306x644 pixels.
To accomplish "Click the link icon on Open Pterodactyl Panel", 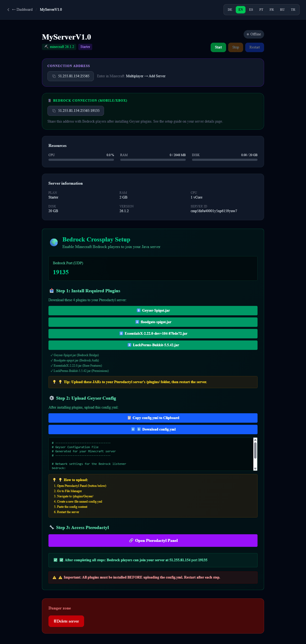I will pos(131,541).
